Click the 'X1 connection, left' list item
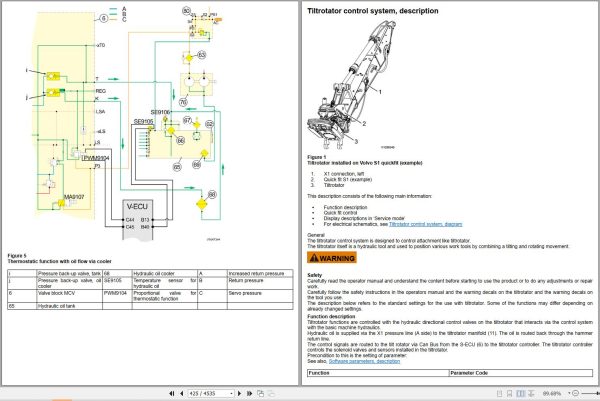This screenshot has height=401, width=600. click(x=344, y=174)
